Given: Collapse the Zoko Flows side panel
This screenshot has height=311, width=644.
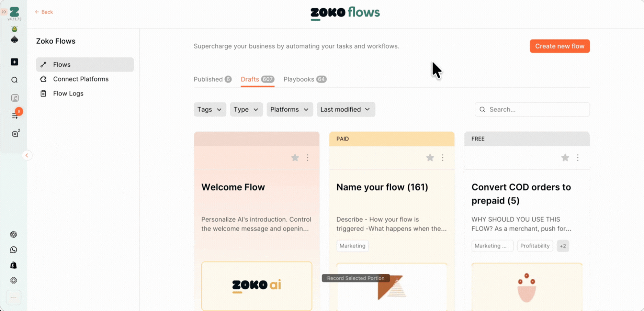Looking at the screenshot, I should [x=27, y=155].
